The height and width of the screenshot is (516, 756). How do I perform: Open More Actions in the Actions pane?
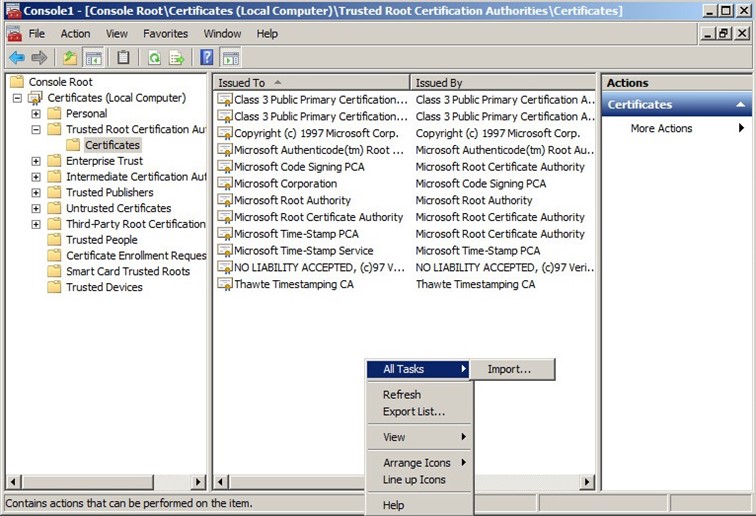(677, 128)
